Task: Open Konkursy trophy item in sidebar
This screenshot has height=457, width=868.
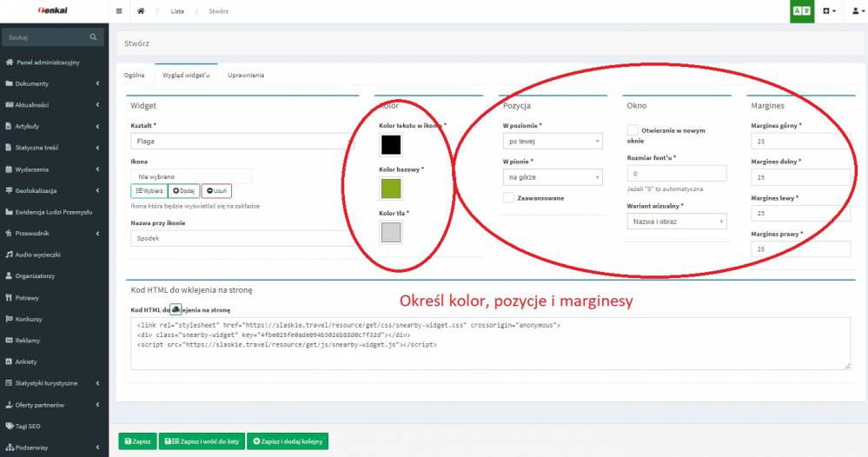Action: click(x=9, y=319)
